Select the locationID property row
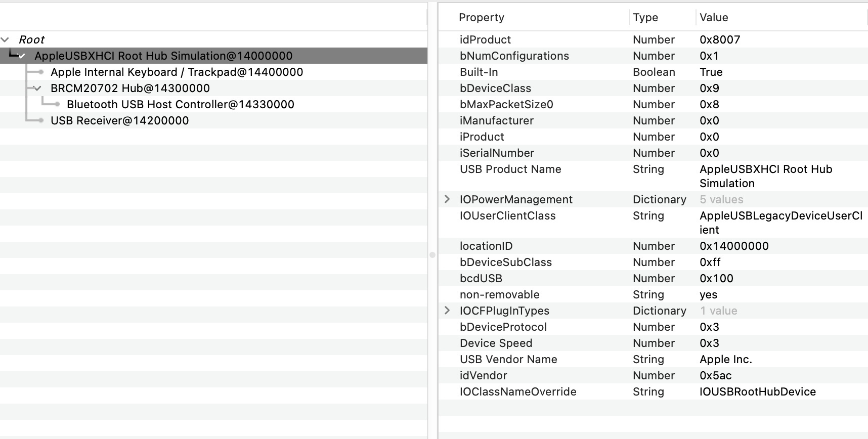This screenshot has width=868, height=439. pos(486,246)
